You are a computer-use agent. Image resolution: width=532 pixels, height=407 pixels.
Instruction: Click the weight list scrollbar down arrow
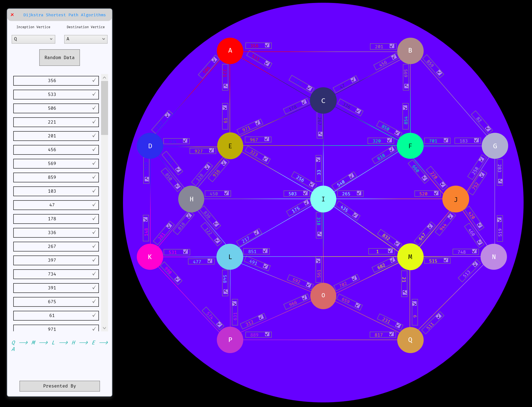pyautogui.click(x=105, y=328)
